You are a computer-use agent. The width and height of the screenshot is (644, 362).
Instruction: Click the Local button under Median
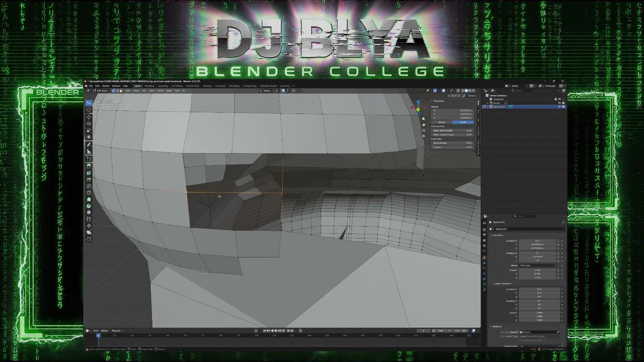pos(463,122)
